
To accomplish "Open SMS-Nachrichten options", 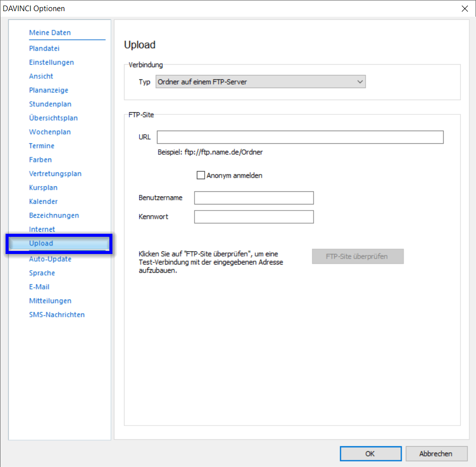I will point(57,315).
